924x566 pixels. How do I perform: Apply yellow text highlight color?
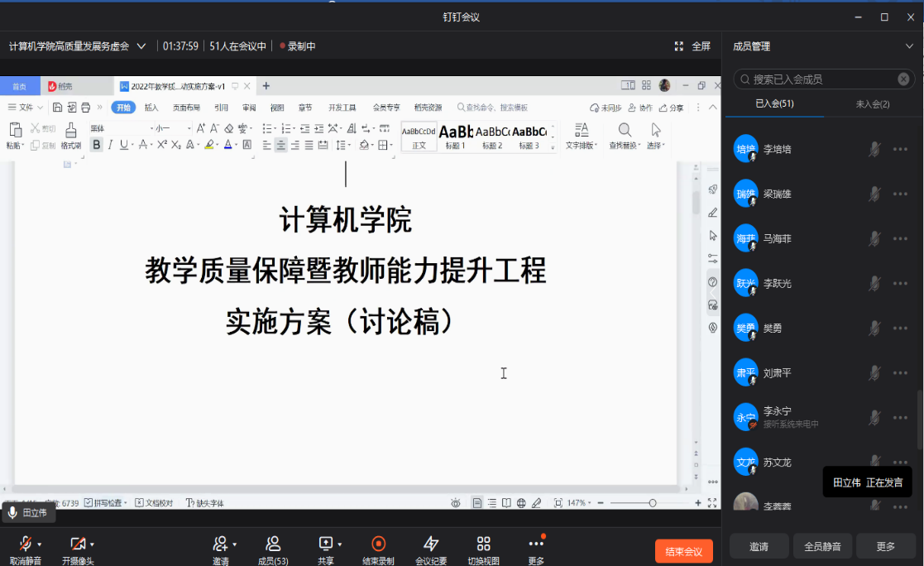point(208,145)
